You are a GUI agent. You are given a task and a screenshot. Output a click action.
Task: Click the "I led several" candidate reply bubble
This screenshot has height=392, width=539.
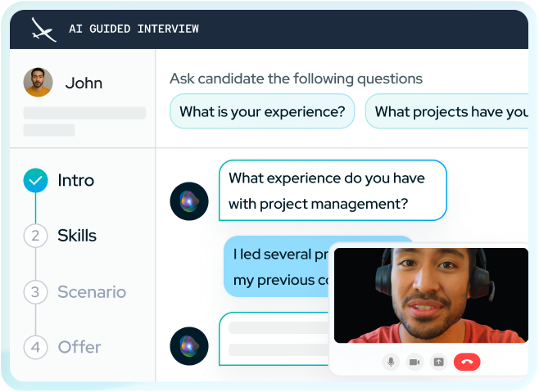(x=276, y=267)
